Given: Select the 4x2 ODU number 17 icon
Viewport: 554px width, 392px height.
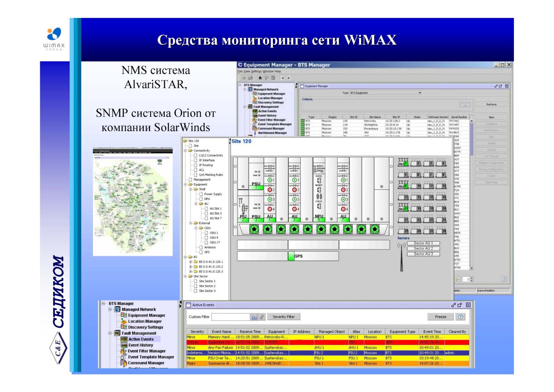Looking at the screenshot, I should (403, 208).
